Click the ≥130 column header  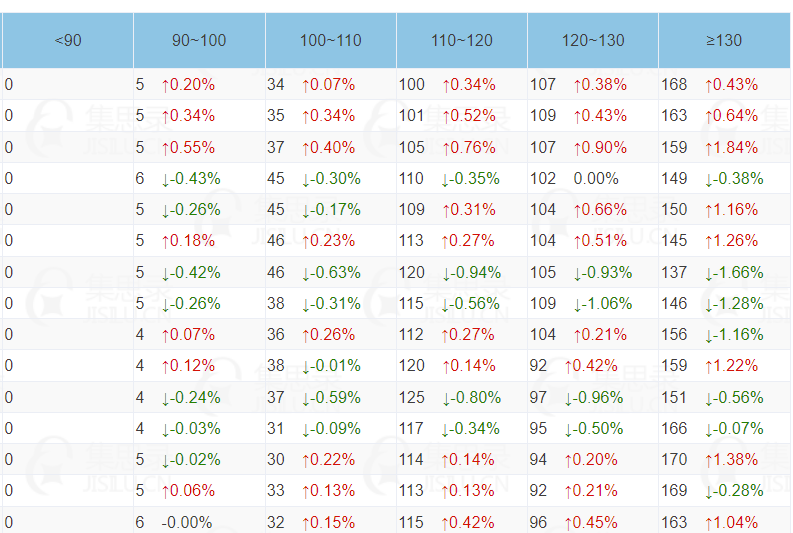[724, 40]
